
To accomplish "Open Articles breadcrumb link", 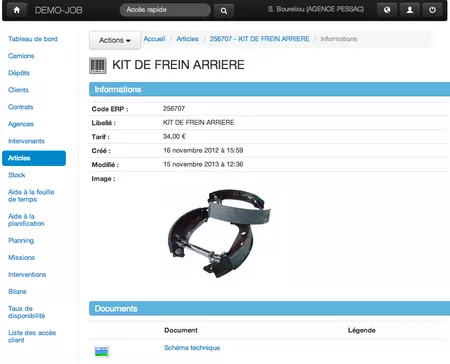I will (x=187, y=39).
